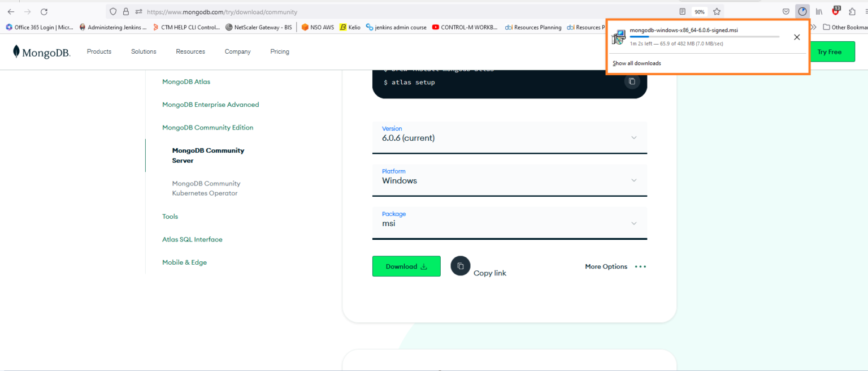The height and width of the screenshot is (371, 868).
Task: Open the Extensions puzzle icon
Action: click(852, 11)
